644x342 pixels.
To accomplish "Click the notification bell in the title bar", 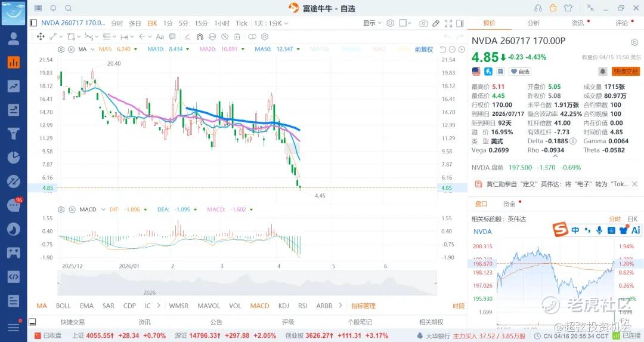I will [53, 8].
